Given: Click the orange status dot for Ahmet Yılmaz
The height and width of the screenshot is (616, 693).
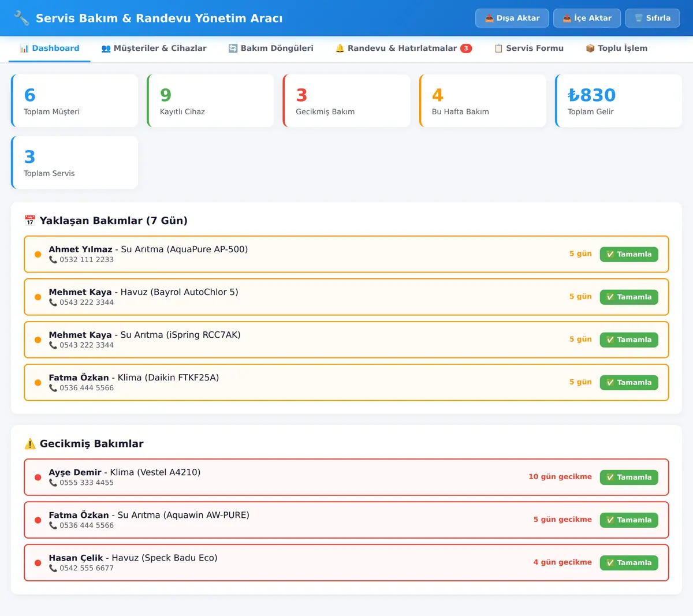Looking at the screenshot, I should [38, 254].
